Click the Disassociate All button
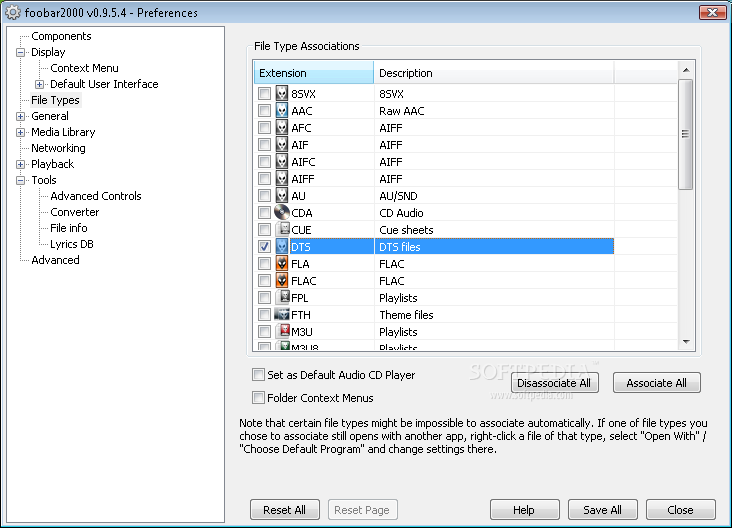Viewport: 732px width, 528px height. point(554,383)
